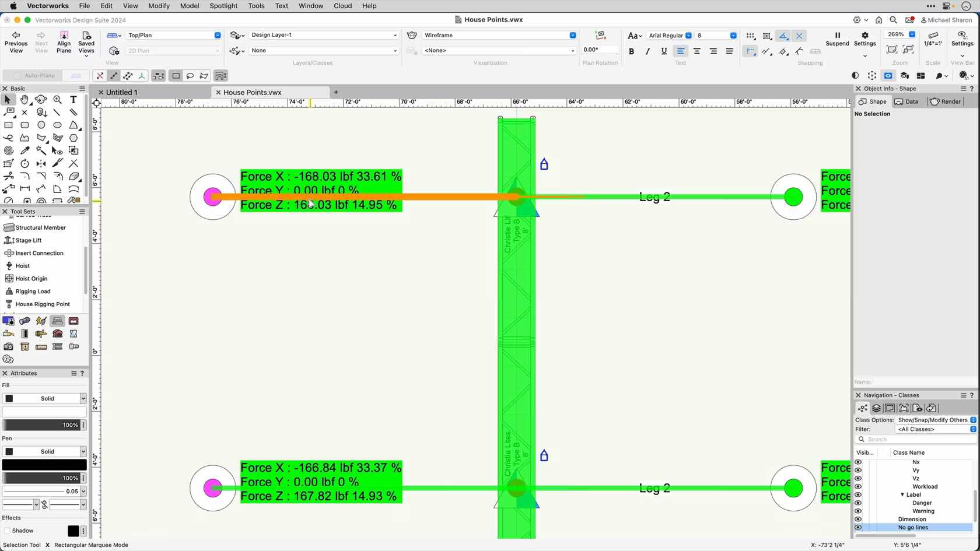The height and width of the screenshot is (551, 980).
Task: Click the Bold text formatting icon
Action: (x=631, y=51)
